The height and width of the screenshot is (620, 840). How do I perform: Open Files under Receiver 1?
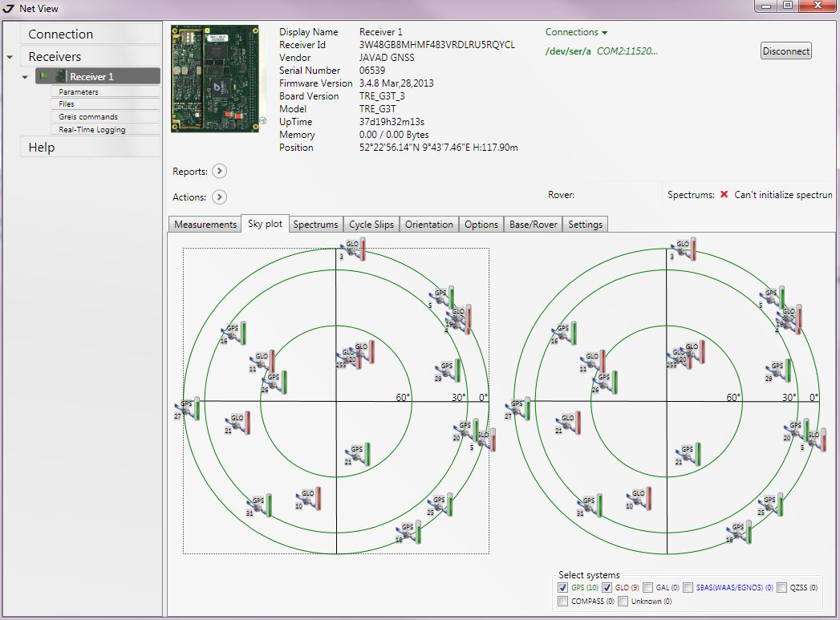(106, 104)
